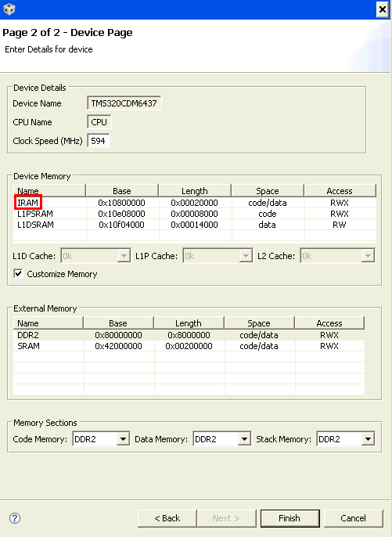The image size is (392, 537).
Task: Click the Access header in Device Memory
Action: 340,191
